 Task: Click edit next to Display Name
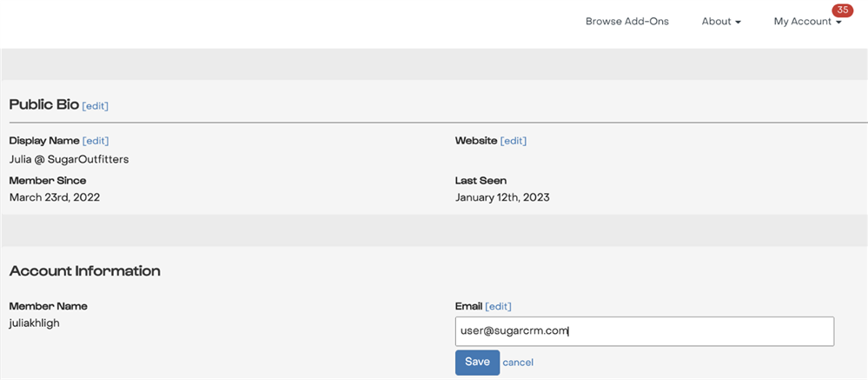(x=96, y=141)
